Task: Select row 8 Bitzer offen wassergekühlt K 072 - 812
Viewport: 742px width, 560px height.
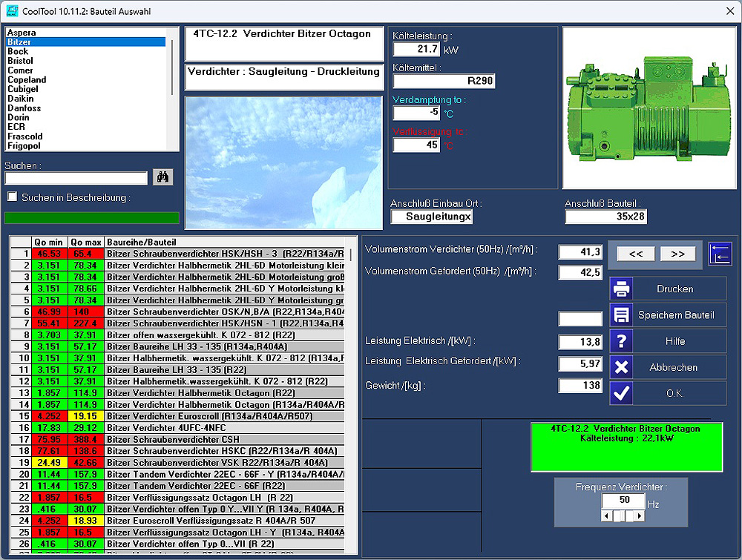Action: [x=178, y=335]
